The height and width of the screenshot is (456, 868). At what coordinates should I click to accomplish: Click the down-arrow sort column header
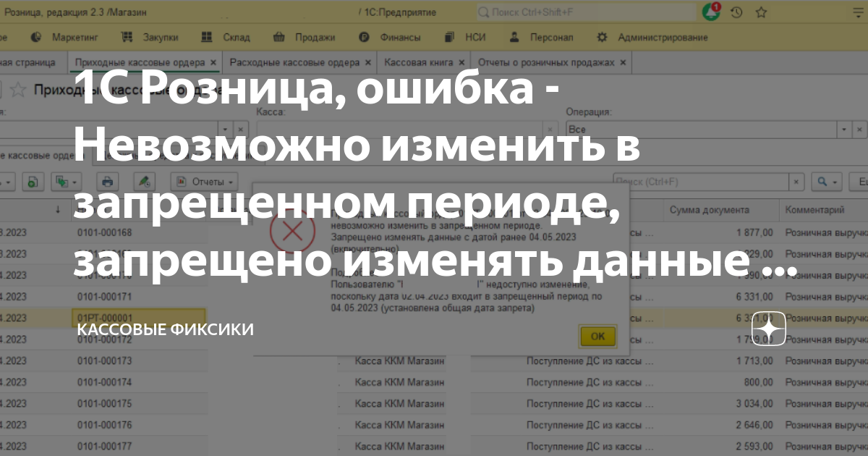(58, 210)
